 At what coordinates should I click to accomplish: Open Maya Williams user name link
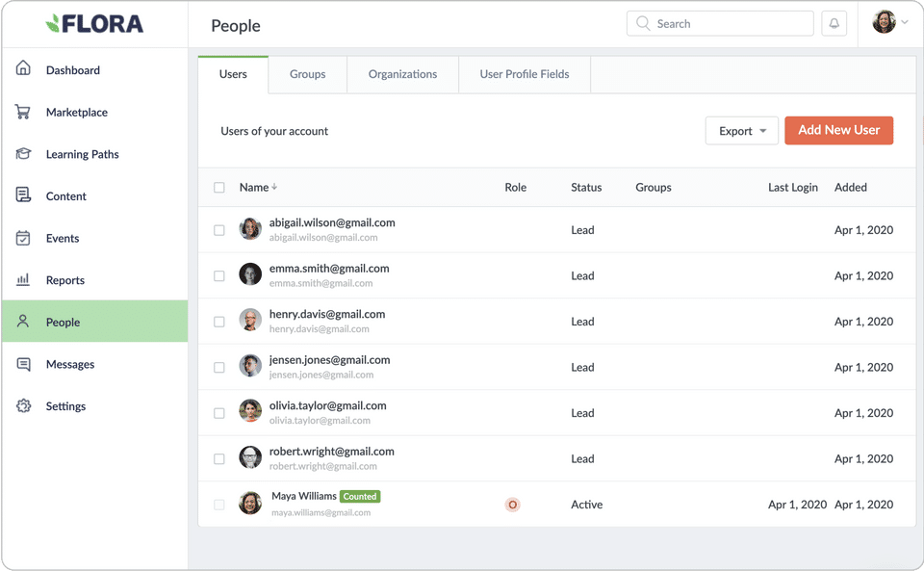tap(304, 496)
